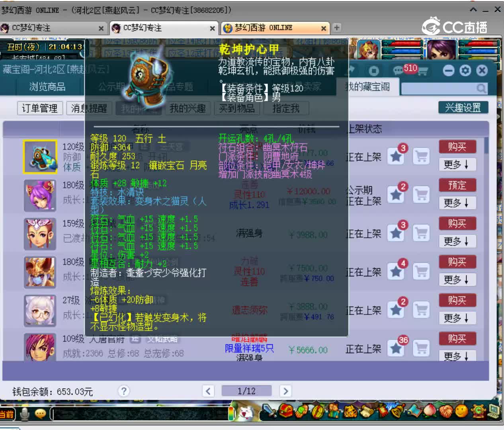The width and height of the screenshot is (504, 430).
Task: Open the 订单管理 sub-tab
Action: 39,108
